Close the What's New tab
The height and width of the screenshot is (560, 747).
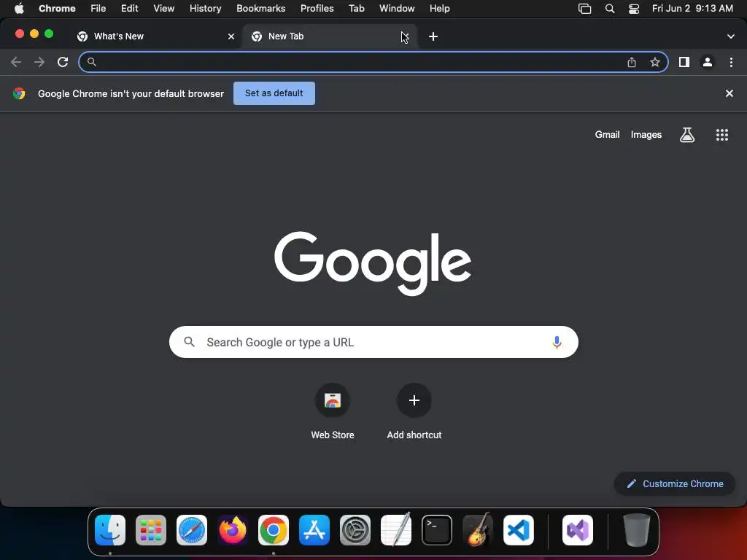tap(231, 36)
